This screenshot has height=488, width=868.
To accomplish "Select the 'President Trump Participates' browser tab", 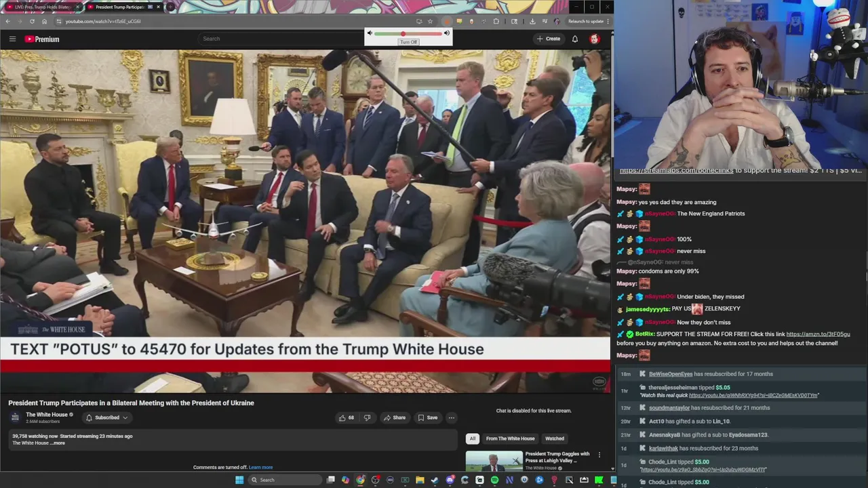I will pos(124,7).
